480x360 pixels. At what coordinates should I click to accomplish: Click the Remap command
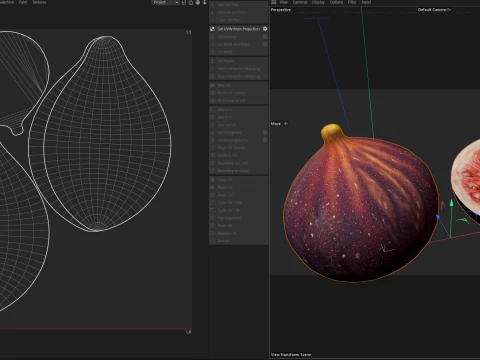click(239, 241)
